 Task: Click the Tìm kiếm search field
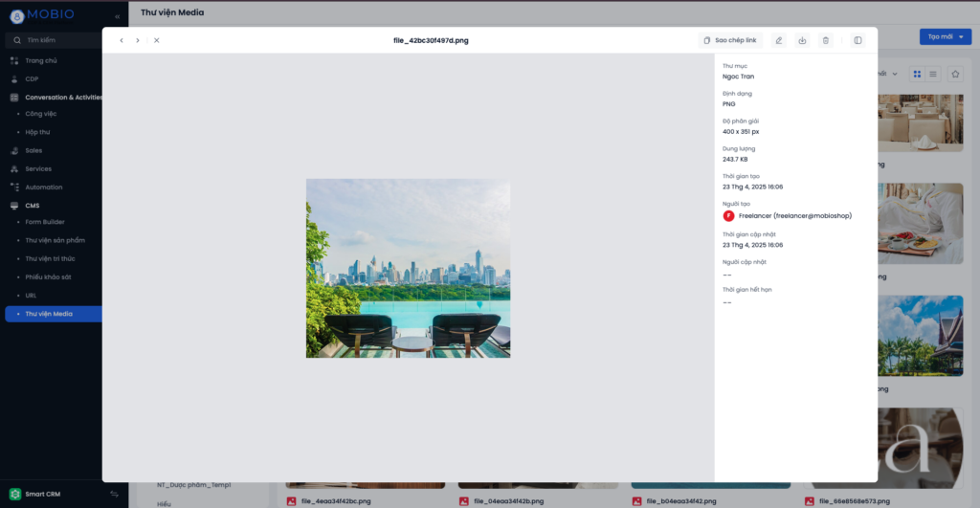coord(63,40)
